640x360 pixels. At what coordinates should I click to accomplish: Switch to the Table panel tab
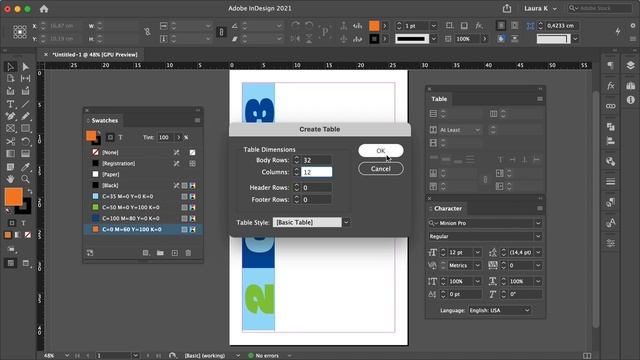coord(439,99)
